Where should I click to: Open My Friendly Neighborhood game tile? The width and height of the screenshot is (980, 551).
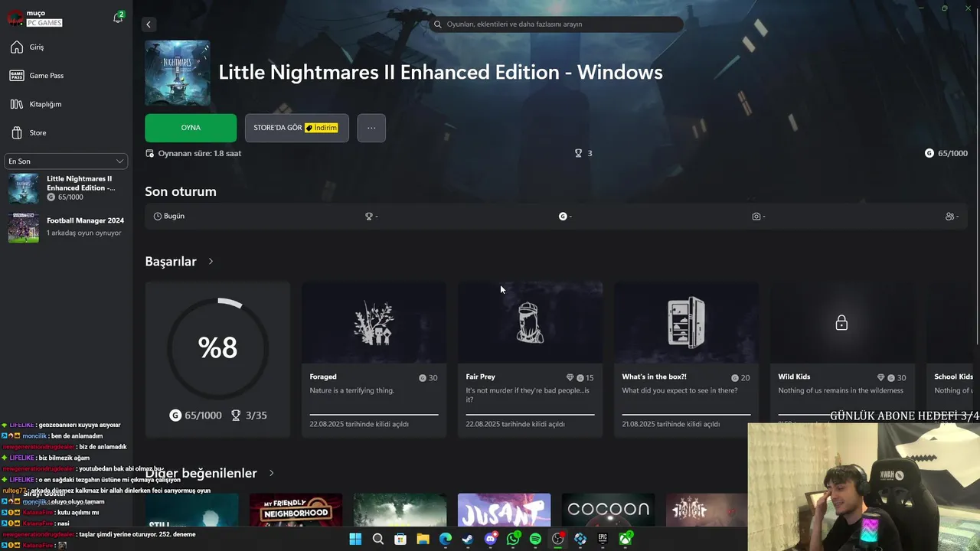[x=296, y=510]
